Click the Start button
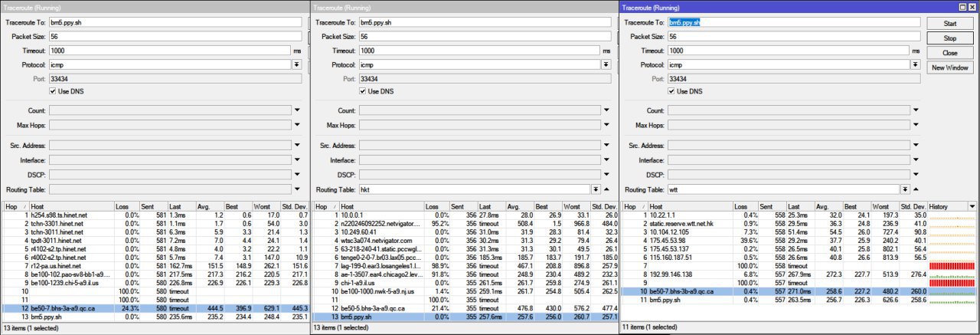The width and height of the screenshot is (980, 335). 950,22
